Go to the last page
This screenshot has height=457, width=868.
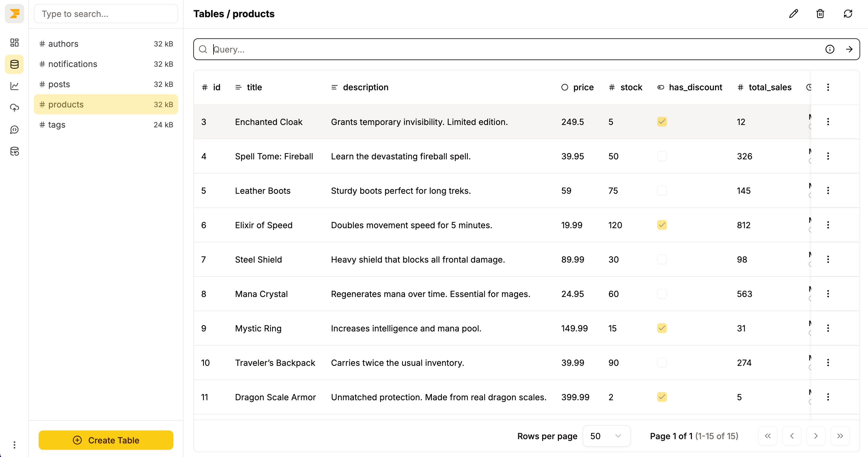840,436
